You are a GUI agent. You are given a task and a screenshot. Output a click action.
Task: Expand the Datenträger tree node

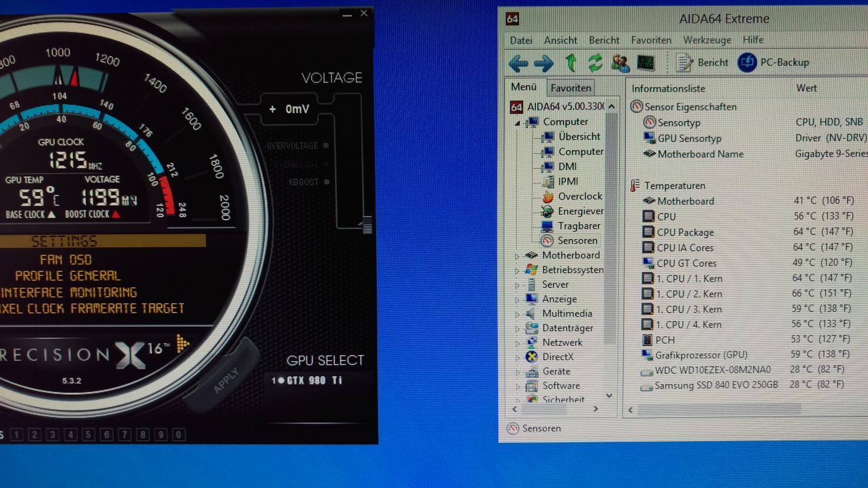pyautogui.click(x=517, y=329)
